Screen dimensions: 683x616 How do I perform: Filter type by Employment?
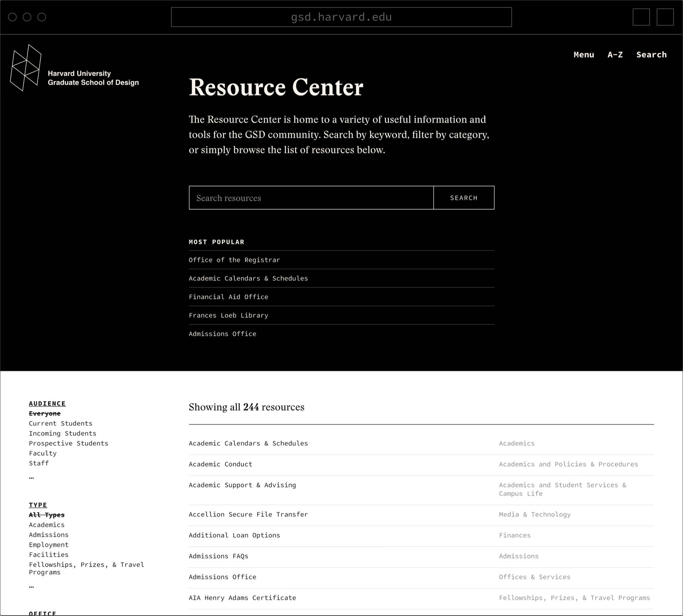(49, 545)
